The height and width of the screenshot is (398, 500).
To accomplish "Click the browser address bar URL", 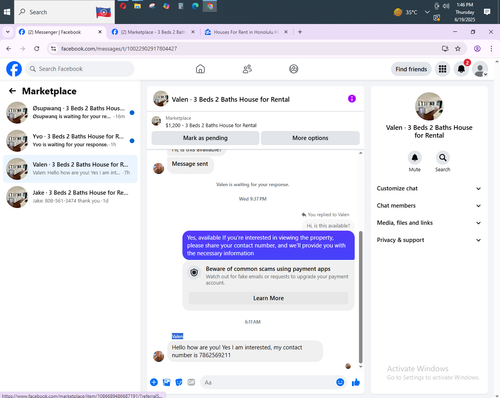I will click(x=119, y=49).
